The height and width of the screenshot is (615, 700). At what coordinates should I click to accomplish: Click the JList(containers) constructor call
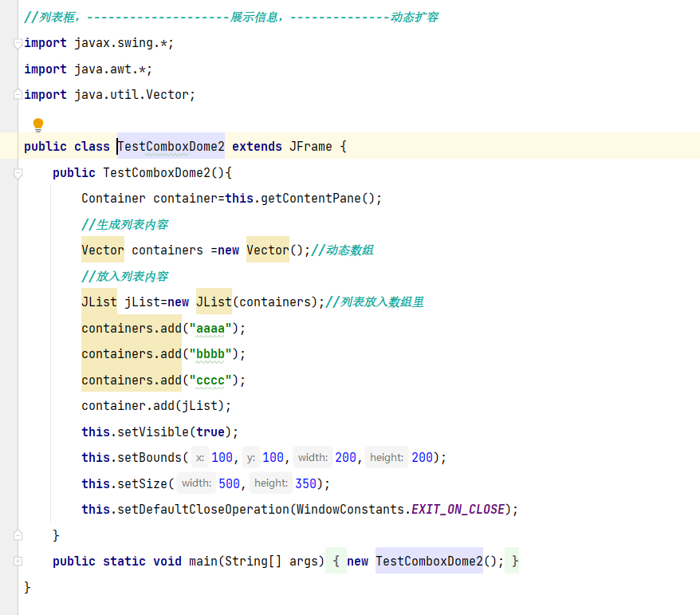[257, 302]
